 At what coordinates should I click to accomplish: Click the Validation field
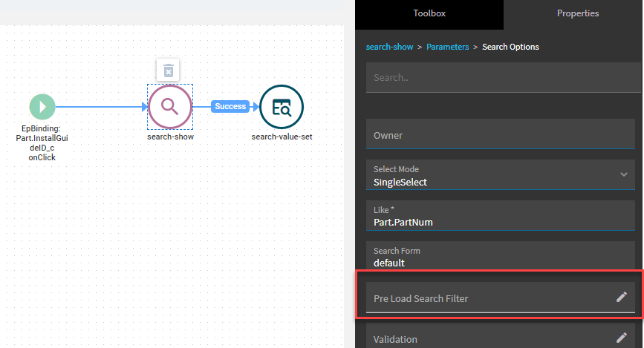click(x=500, y=337)
